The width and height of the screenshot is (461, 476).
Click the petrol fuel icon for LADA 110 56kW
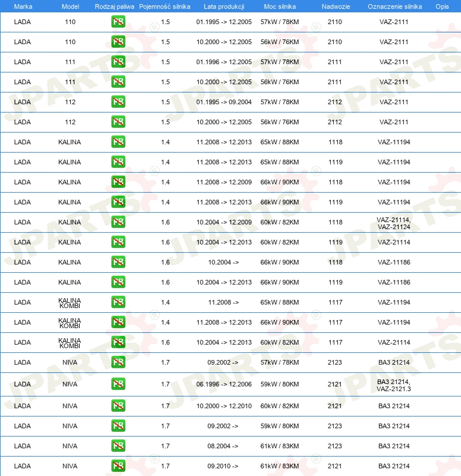[x=118, y=42]
